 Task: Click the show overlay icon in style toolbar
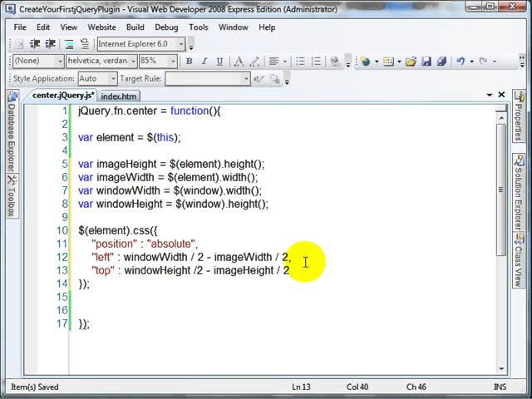click(274, 79)
